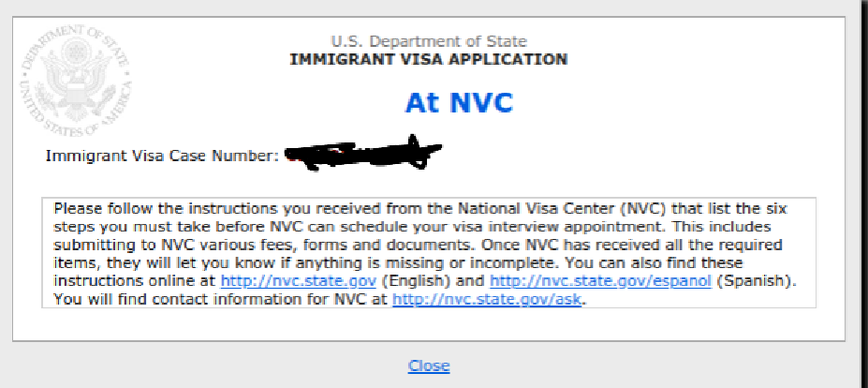Open the nvc.state.gov/espanol Spanish link
Image resolution: width=868 pixels, height=388 pixels.
click(x=600, y=281)
